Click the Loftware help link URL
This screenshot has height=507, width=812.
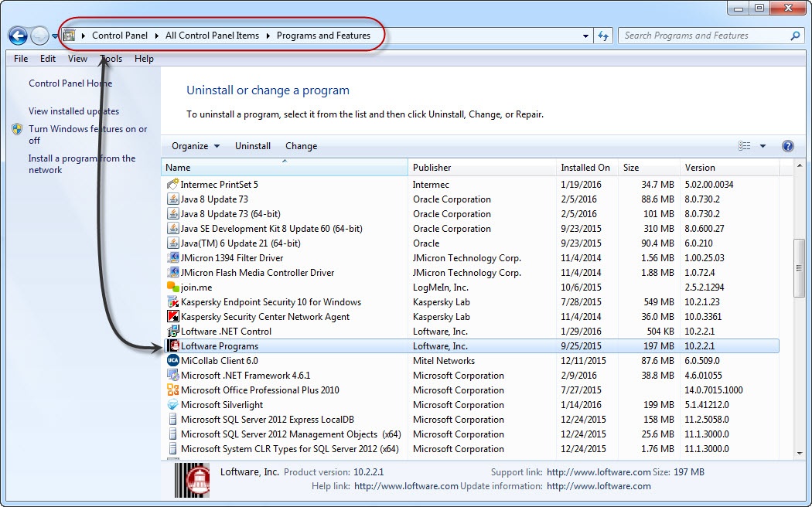[406, 486]
